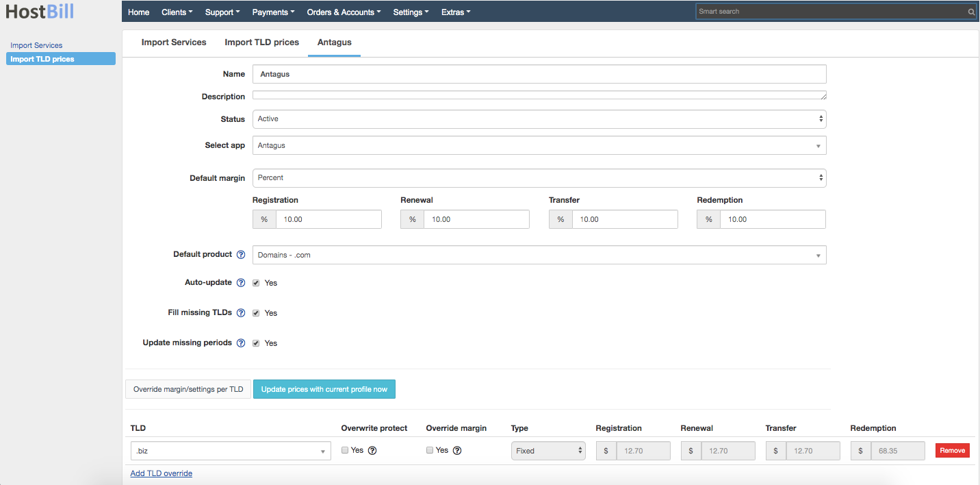This screenshot has height=485, width=980.
Task: Disable the Fill missing TLDs option
Action: tap(256, 312)
